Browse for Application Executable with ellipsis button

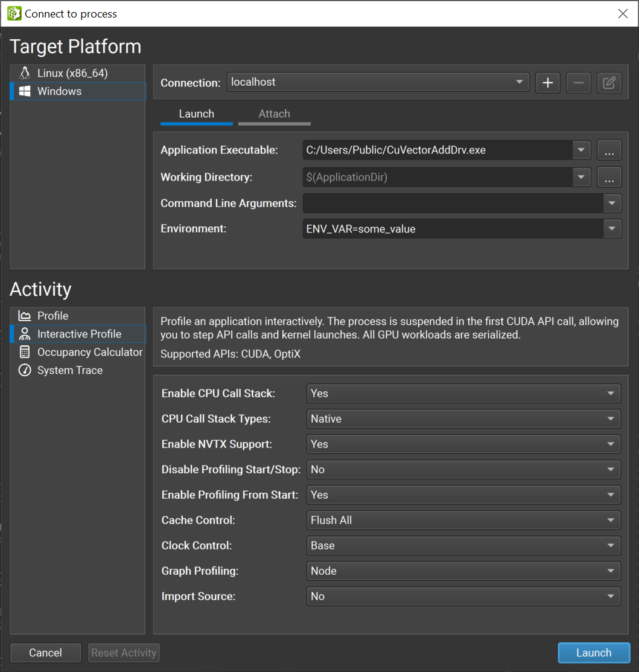pyautogui.click(x=609, y=150)
